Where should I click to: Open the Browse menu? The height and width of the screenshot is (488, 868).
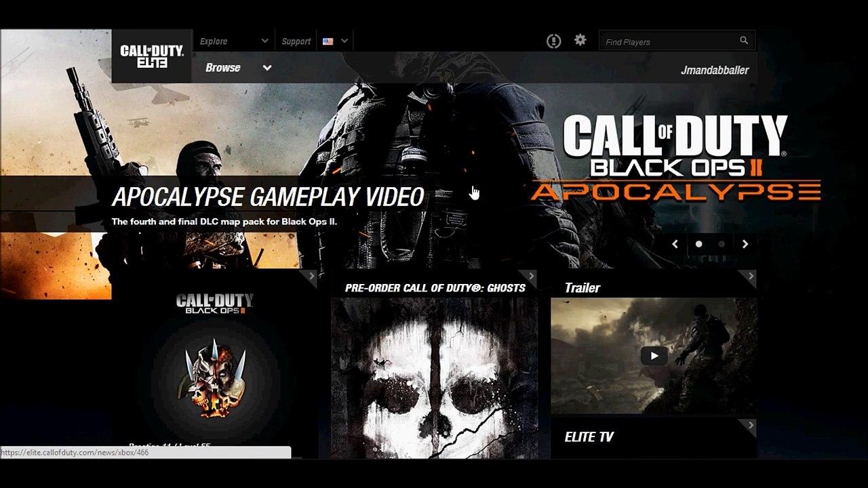click(223, 68)
